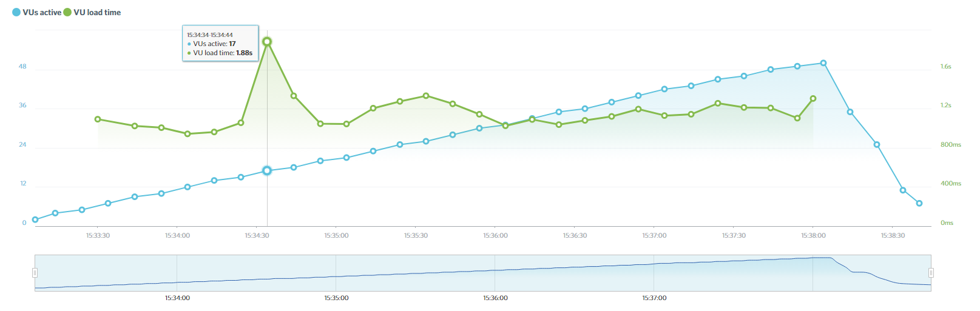Click the blue VUs active point at 15:38:30 drop
Image resolution: width=980 pixels, height=311 pixels.
[x=903, y=190]
